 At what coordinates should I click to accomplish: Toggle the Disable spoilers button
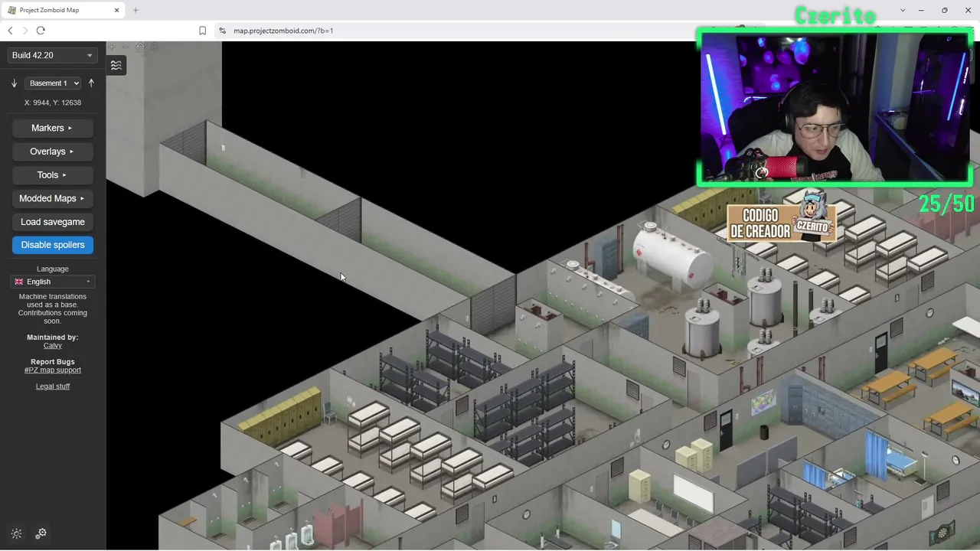point(53,245)
